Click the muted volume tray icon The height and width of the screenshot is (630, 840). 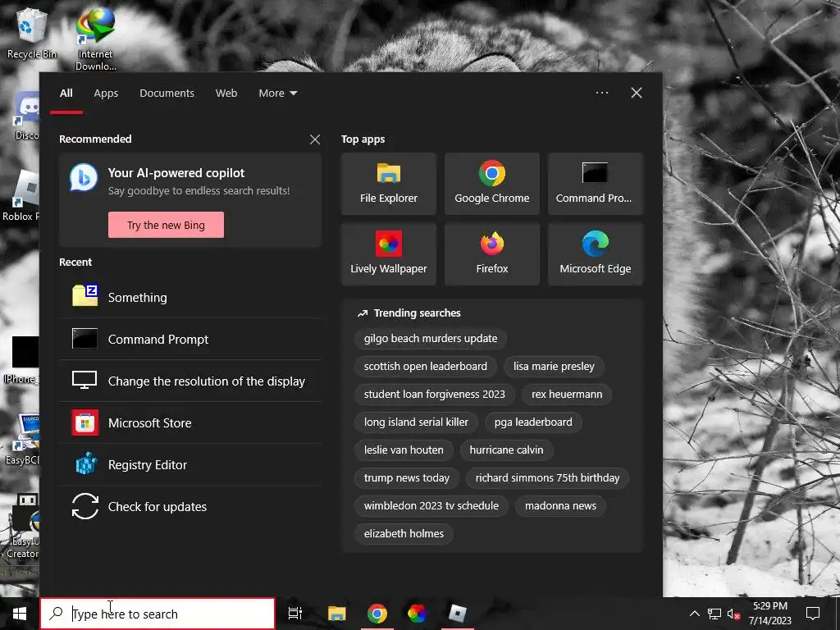[x=734, y=614]
